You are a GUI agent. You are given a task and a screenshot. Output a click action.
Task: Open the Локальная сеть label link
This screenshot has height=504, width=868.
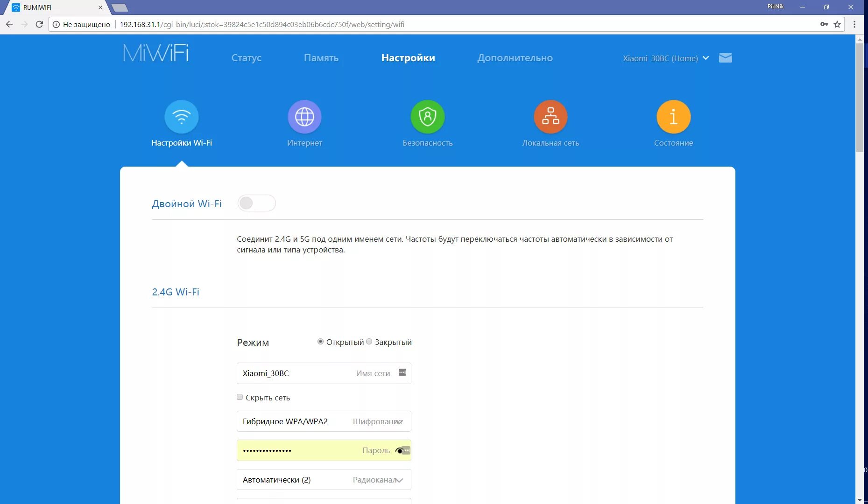pyautogui.click(x=550, y=143)
